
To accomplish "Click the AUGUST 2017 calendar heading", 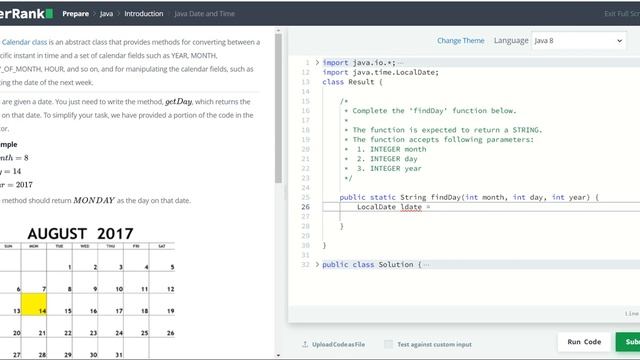I will point(80,233).
